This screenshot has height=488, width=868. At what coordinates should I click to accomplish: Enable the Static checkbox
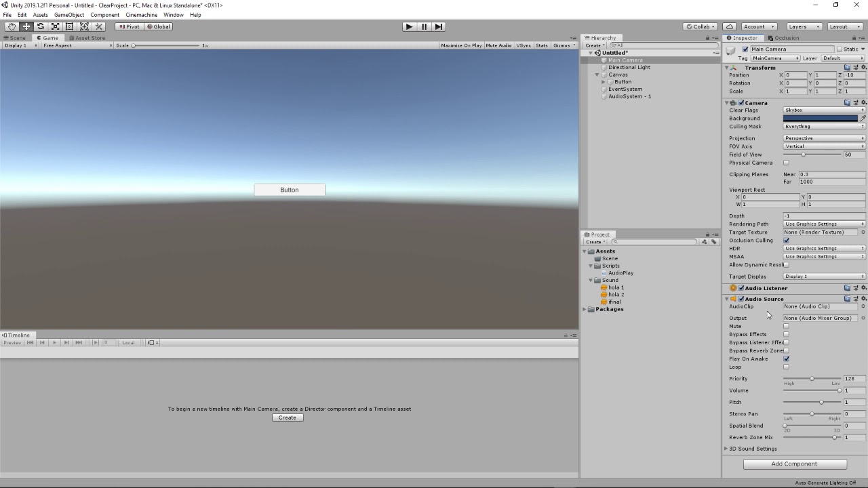(x=839, y=49)
